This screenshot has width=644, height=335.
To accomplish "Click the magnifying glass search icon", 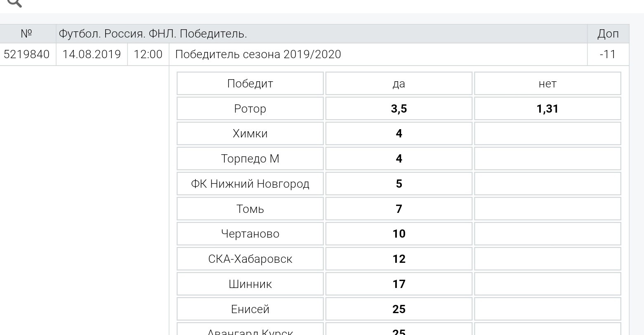I will point(14,2).
